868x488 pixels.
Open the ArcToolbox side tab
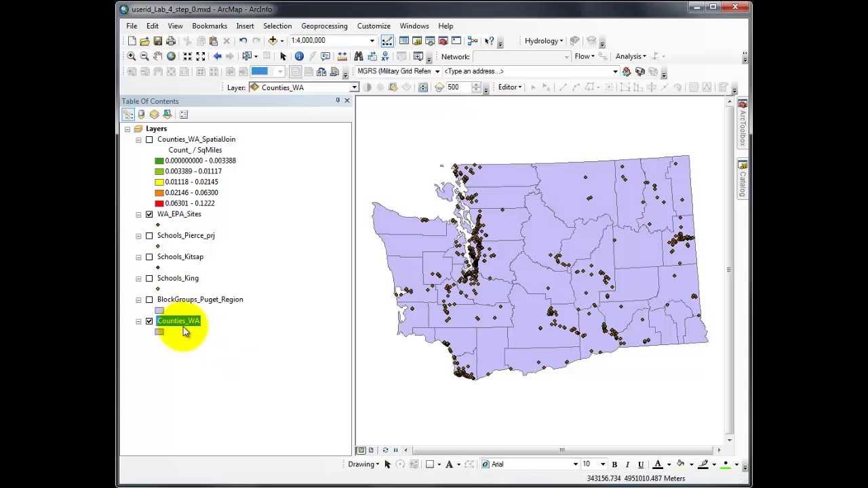[x=743, y=124]
